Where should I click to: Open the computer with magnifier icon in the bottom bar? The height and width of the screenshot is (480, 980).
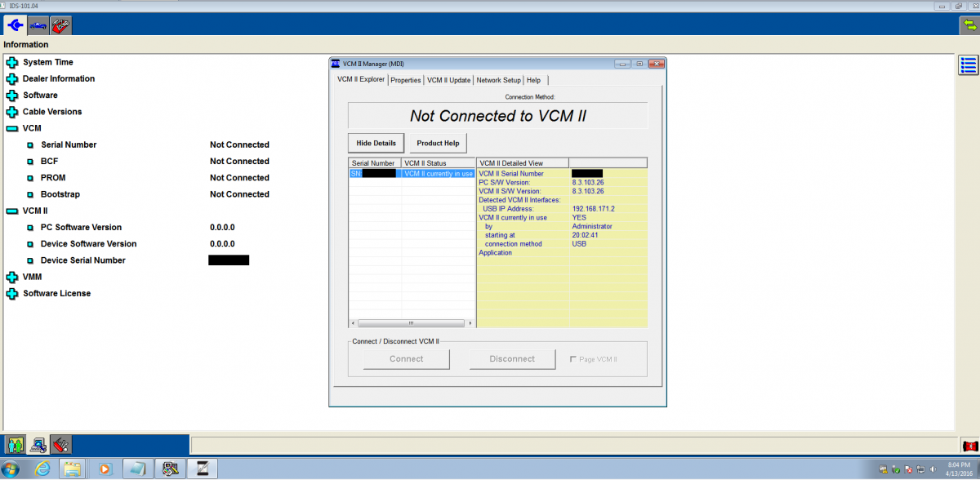[38, 445]
